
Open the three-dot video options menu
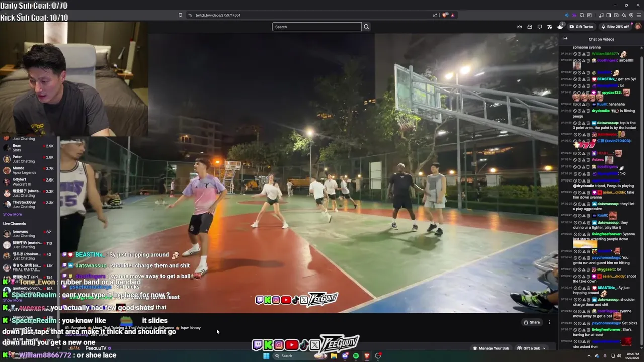pyautogui.click(x=549, y=322)
